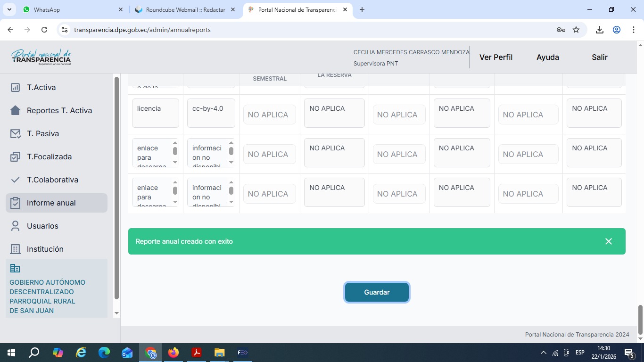Click the checkmark icon for T.Colaborativa
This screenshot has width=644, height=362.
(15, 180)
